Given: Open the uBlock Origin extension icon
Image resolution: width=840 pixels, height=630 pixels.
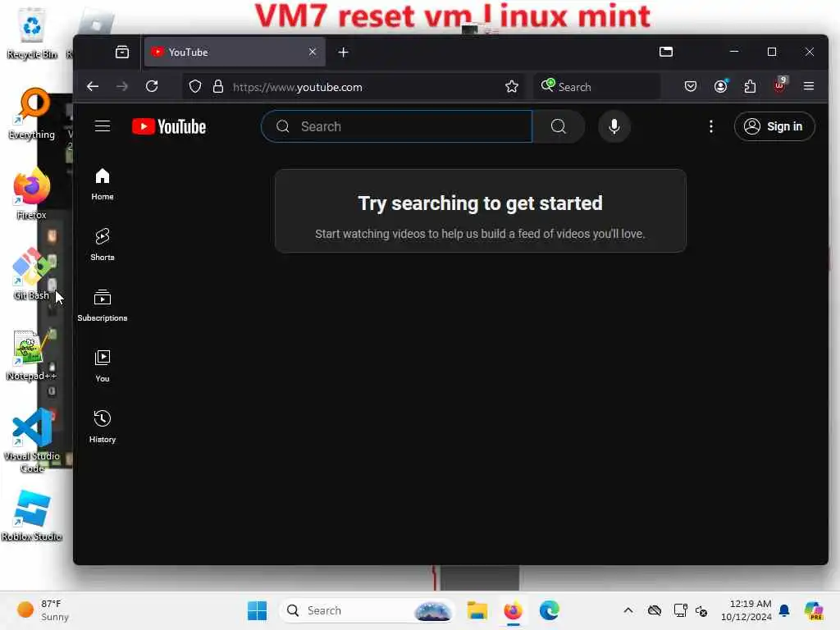Looking at the screenshot, I should (x=780, y=85).
